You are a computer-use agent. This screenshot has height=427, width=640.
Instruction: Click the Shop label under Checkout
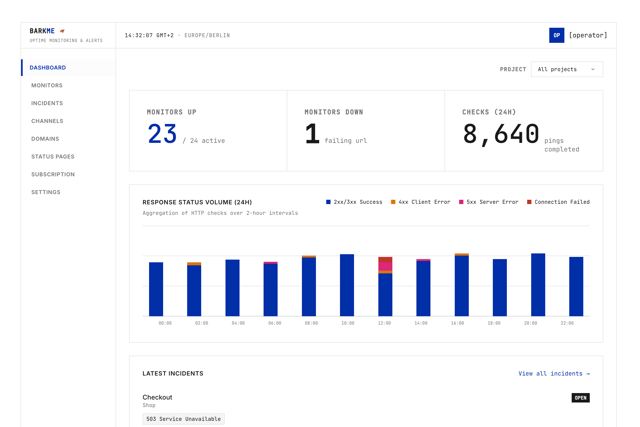click(149, 405)
